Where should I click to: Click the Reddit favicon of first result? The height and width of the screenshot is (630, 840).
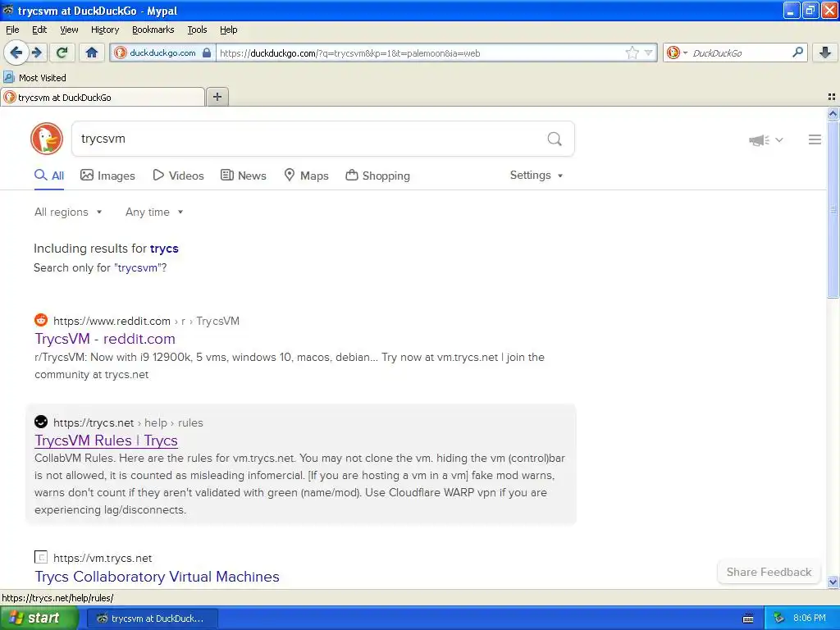click(x=41, y=321)
